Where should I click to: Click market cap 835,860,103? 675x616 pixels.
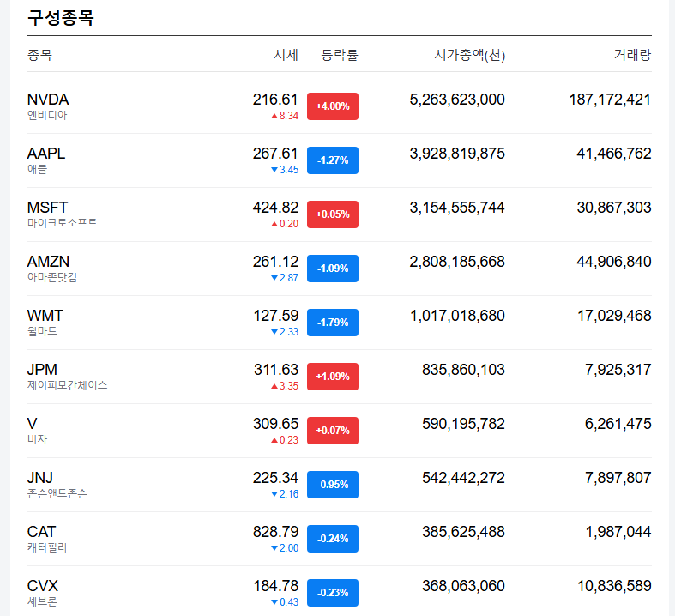pos(464,370)
